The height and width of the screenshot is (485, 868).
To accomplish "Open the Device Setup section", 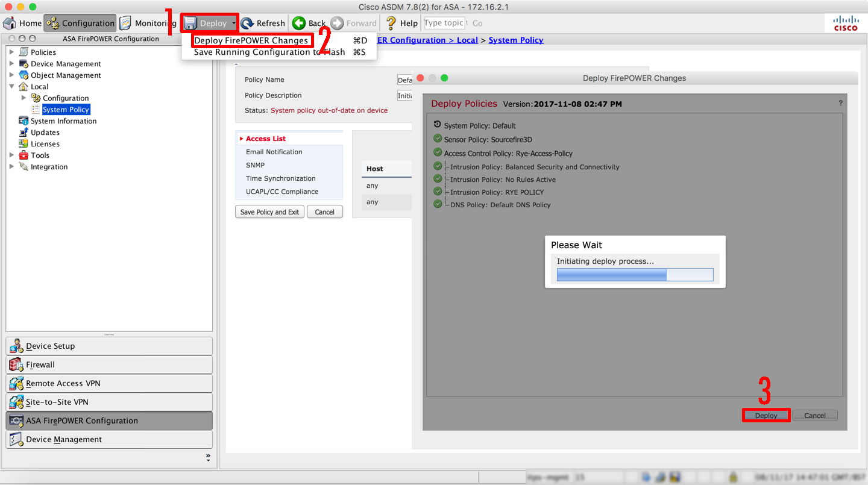I will [x=109, y=346].
